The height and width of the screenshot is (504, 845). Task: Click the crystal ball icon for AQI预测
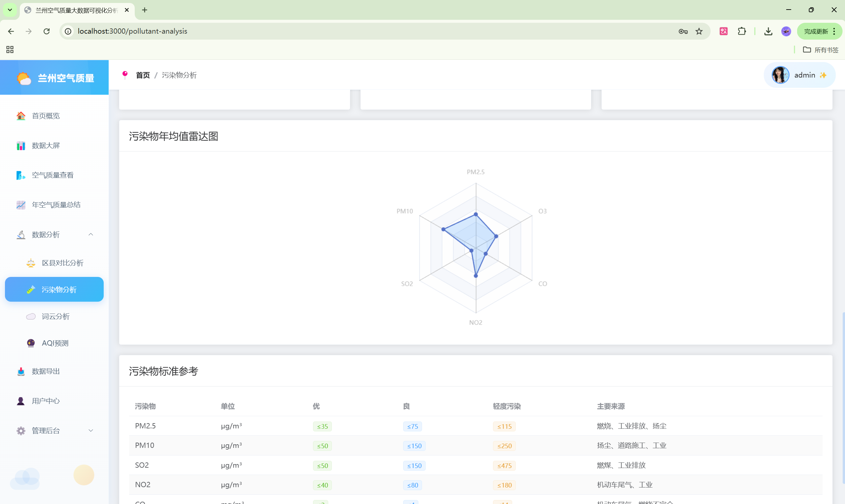pyautogui.click(x=31, y=343)
